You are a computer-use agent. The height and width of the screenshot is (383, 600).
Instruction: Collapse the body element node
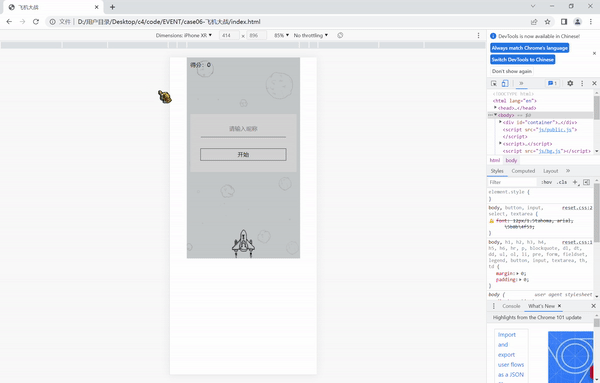point(495,115)
